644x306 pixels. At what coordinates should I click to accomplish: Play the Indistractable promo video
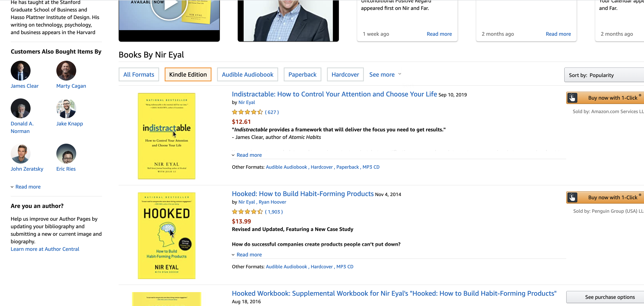(x=169, y=6)
